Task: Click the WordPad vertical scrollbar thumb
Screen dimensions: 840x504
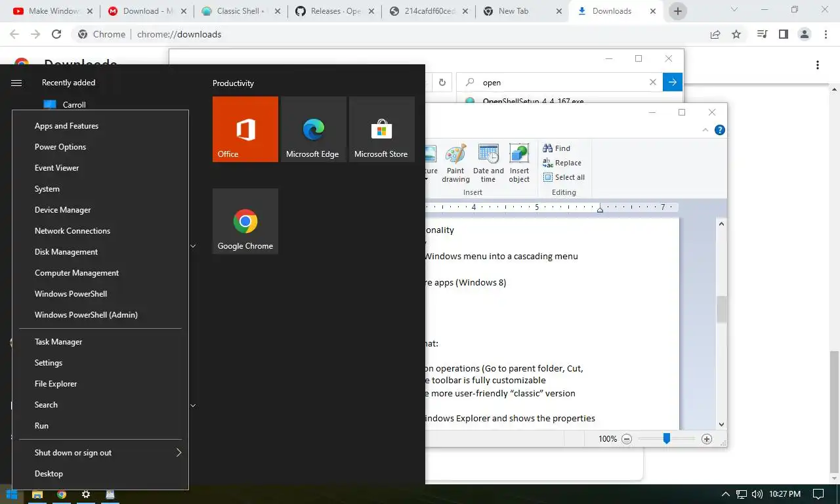Action: click(x=722, y=310)
